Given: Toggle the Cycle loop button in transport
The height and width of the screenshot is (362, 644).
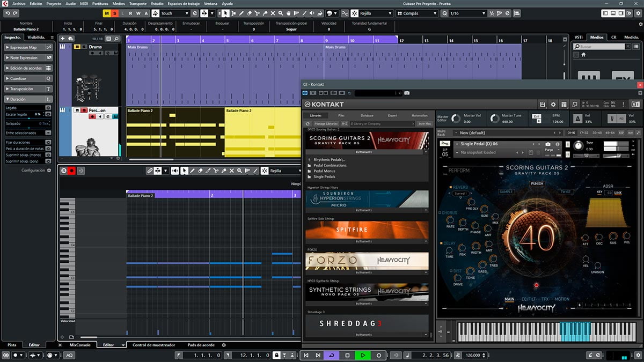Looking at the screenshot, I should coord(332,355).
